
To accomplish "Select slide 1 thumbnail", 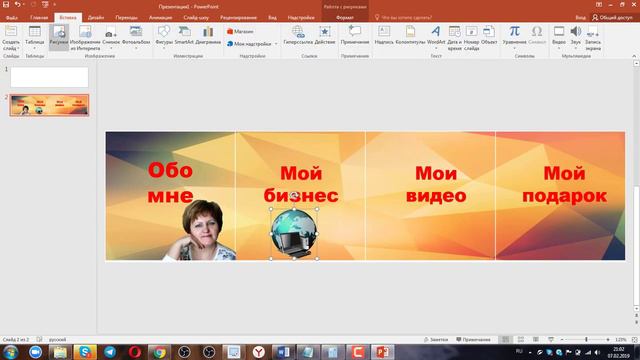I will 49,77.
